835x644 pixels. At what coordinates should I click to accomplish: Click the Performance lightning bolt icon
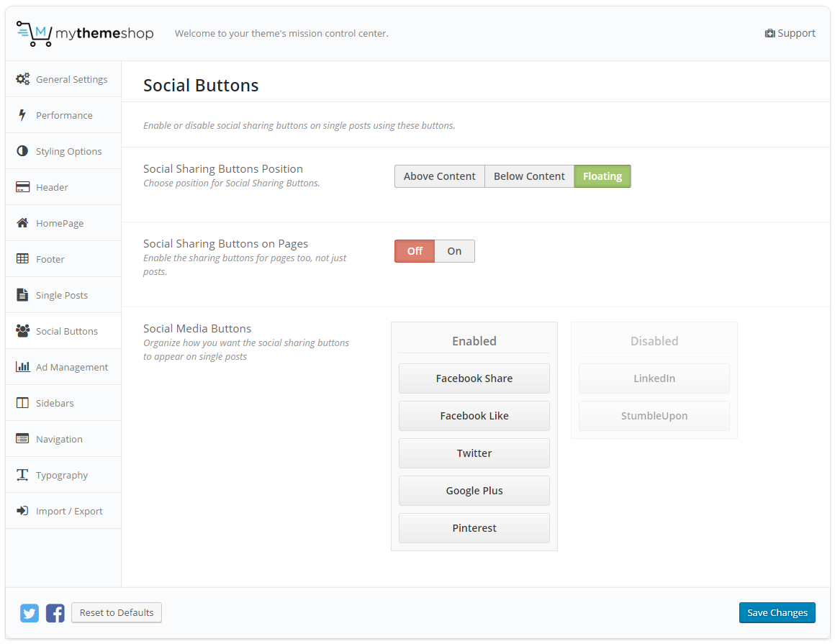[22, 115]
